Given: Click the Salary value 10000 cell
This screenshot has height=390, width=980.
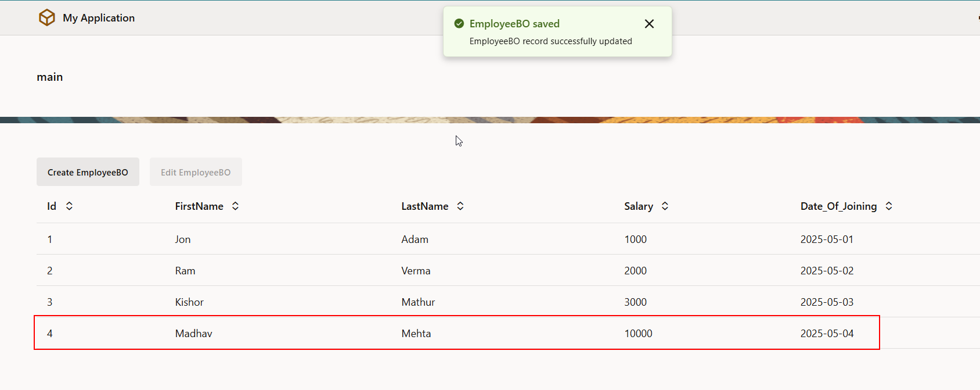Looking at the screenshot, I should 638,334.
